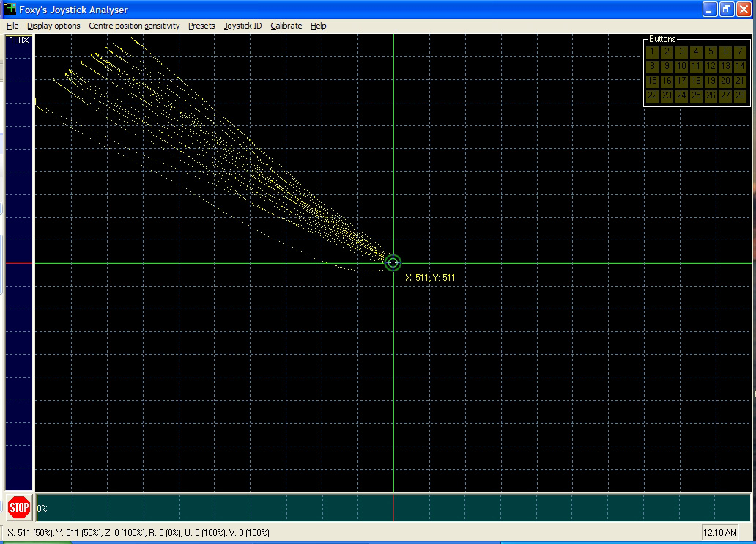
Task: Click button indicator 14 in Buttons panel
Action: (740, 66)
